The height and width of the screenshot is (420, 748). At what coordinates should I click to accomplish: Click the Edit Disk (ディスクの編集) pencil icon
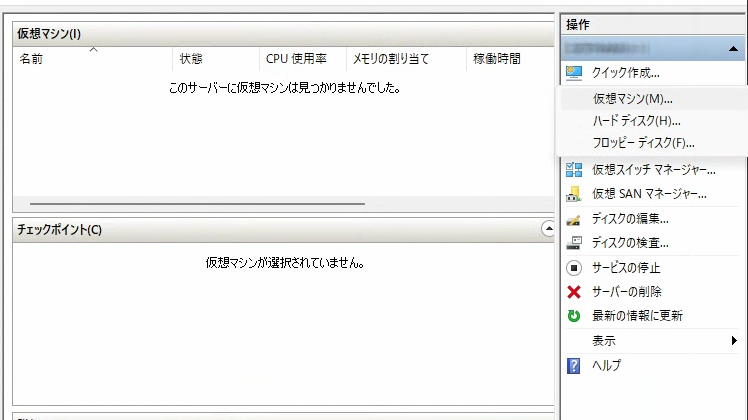tap(574, 219)
